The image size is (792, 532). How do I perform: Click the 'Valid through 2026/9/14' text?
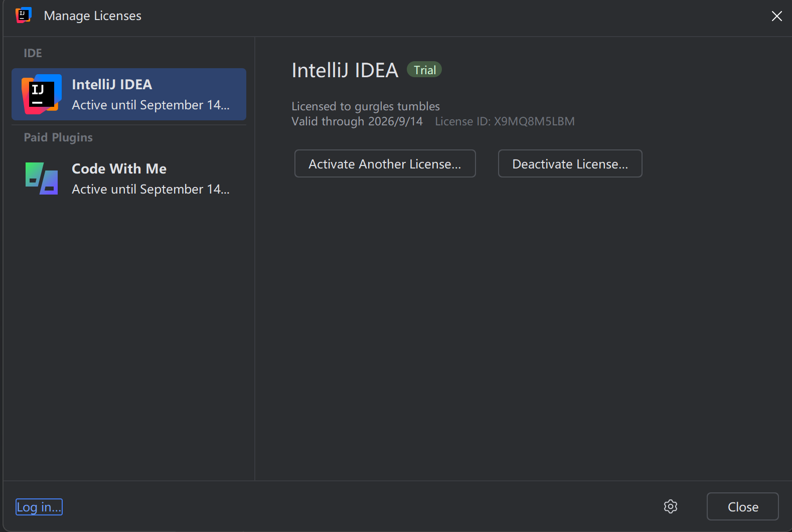pyautogui.click(x=357, y=121)
